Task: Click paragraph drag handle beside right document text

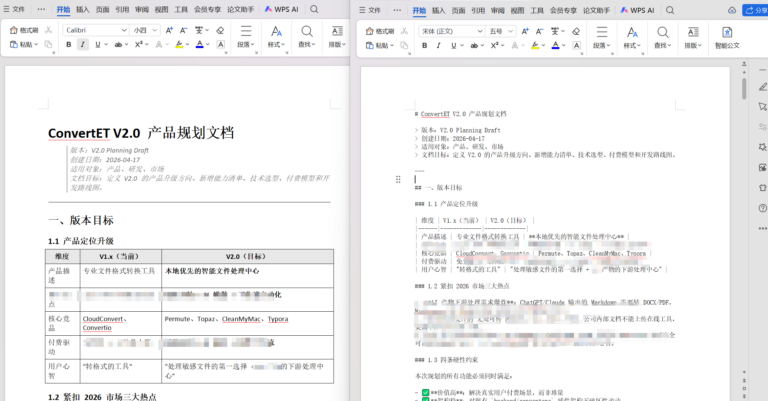Action: click(398, 180)
